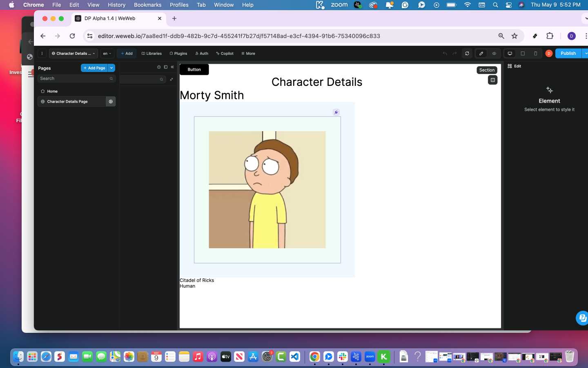Open settings gear for Character Details Page
Viewport: 588px width, 368px height.
coord(111,101)
